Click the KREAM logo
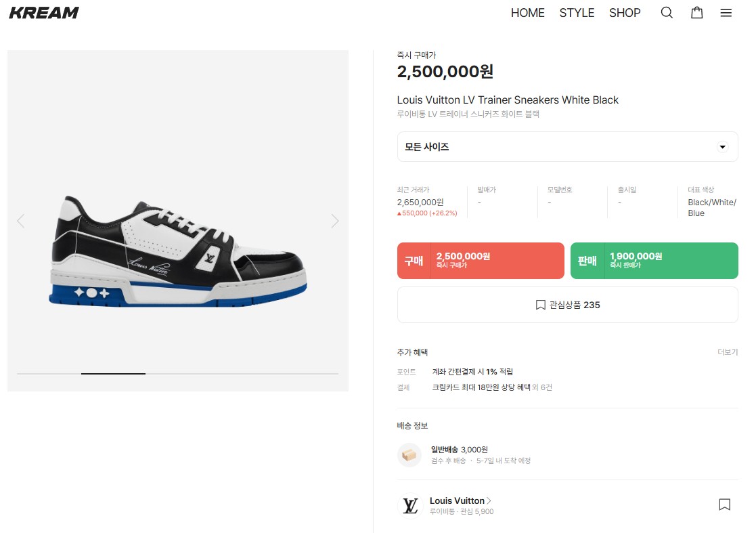Image resolution: width=756 pixels, height=533 pixels. pos(44,13)
